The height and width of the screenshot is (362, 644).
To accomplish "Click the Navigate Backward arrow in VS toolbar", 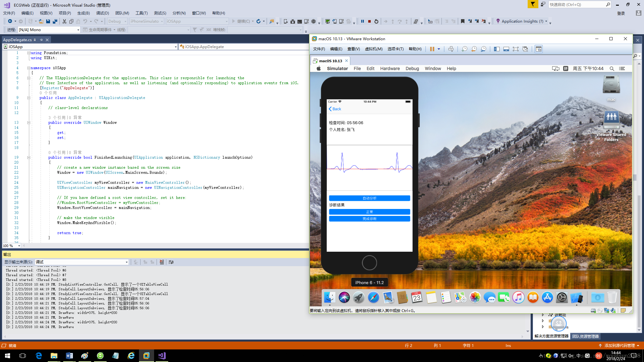I will coord(10,21).
